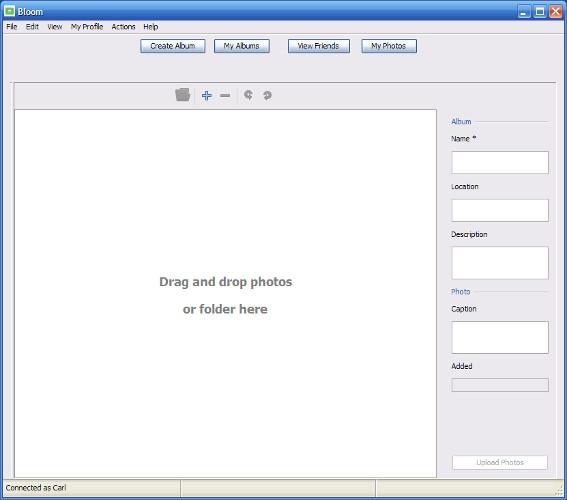Click the rotate clockwise icon
The image size is (567, 500).
point(267,95)
